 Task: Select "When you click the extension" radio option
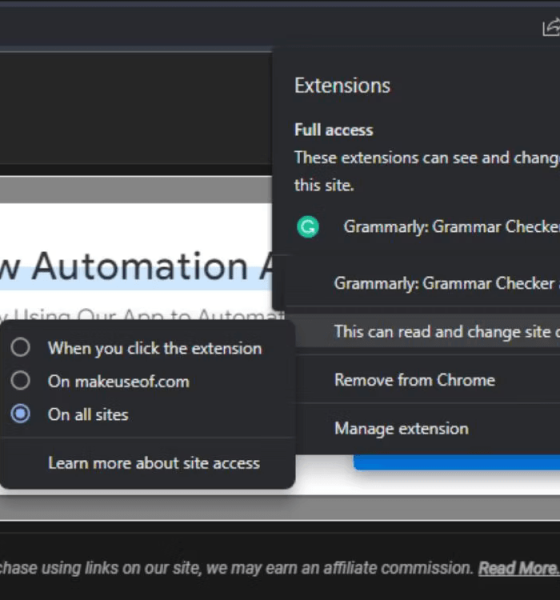pyautogui.click(x=20, y=348)
